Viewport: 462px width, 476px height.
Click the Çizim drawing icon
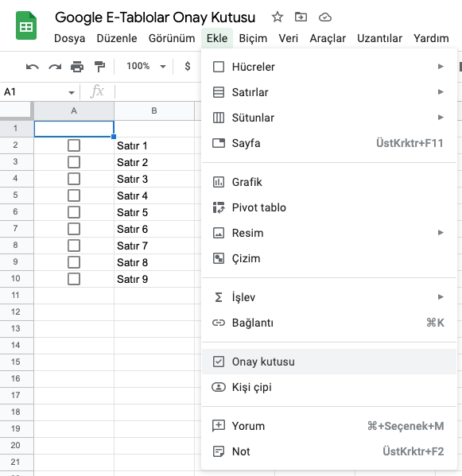(219, 258)
